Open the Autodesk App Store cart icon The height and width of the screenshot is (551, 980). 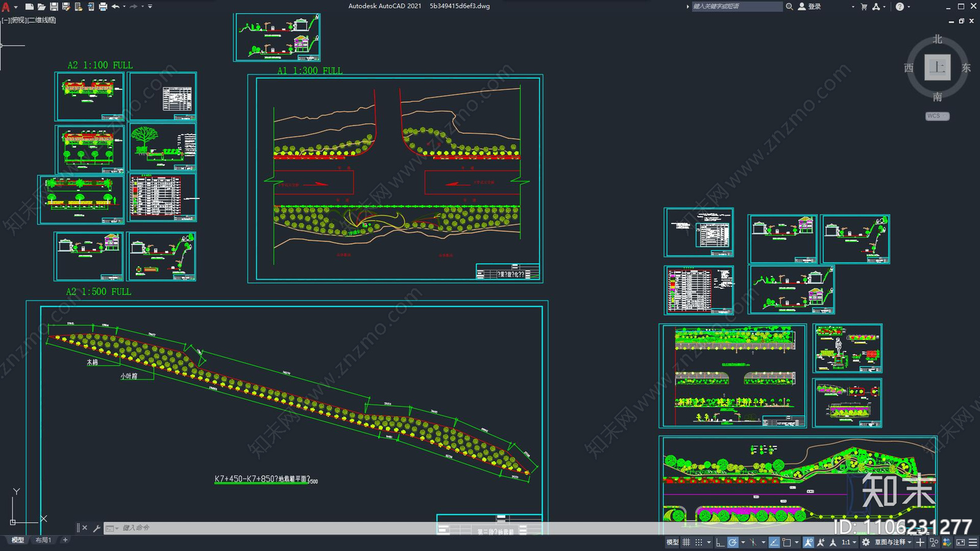click(864, 7)
